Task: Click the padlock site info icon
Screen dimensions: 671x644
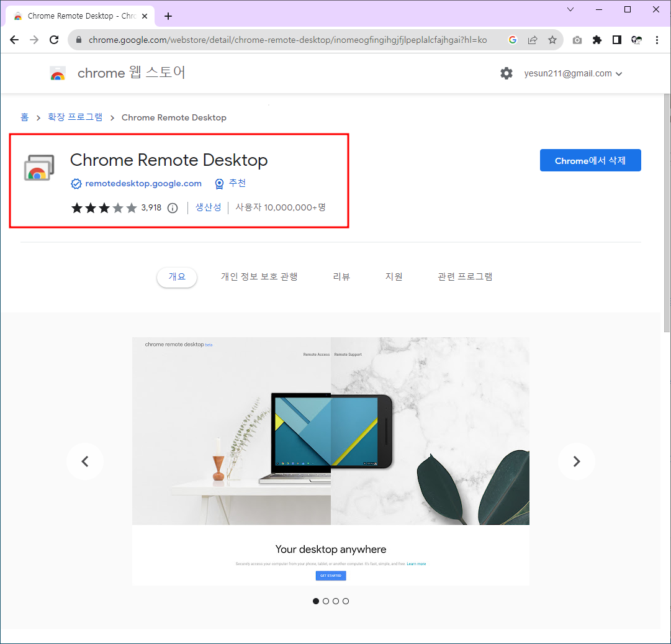Action: coord(79,40)
